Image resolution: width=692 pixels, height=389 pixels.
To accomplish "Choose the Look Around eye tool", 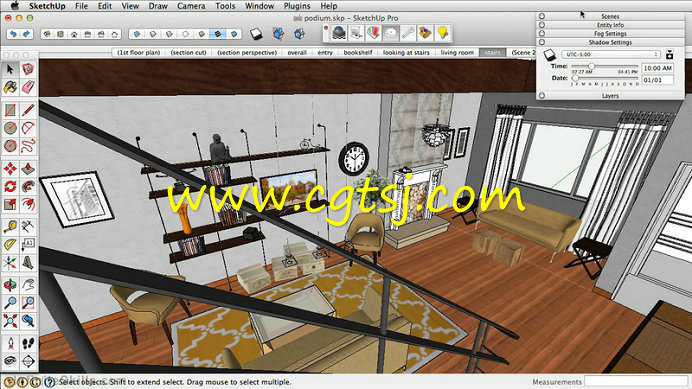I will (x=10, y=361).
